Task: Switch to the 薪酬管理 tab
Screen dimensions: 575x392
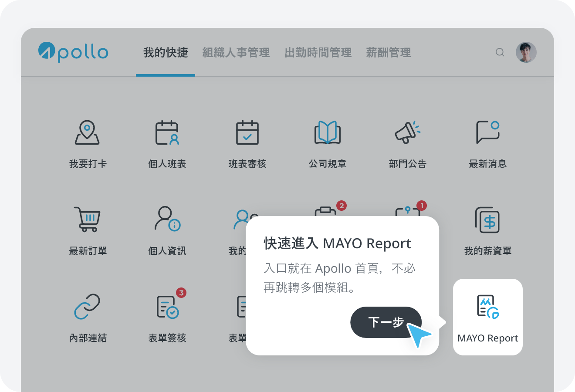Action: pos(389,53)
